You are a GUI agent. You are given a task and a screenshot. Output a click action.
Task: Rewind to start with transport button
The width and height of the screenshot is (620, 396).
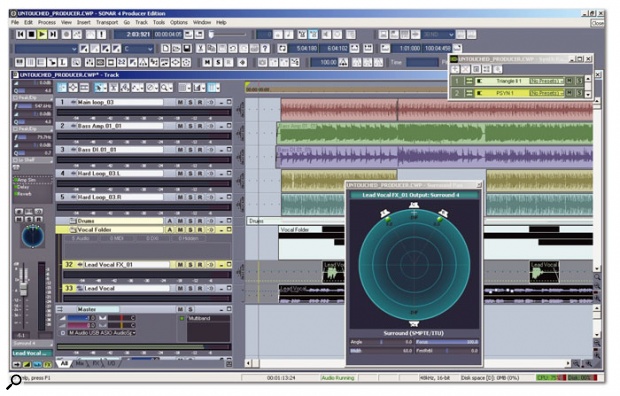tap(21, 34)
